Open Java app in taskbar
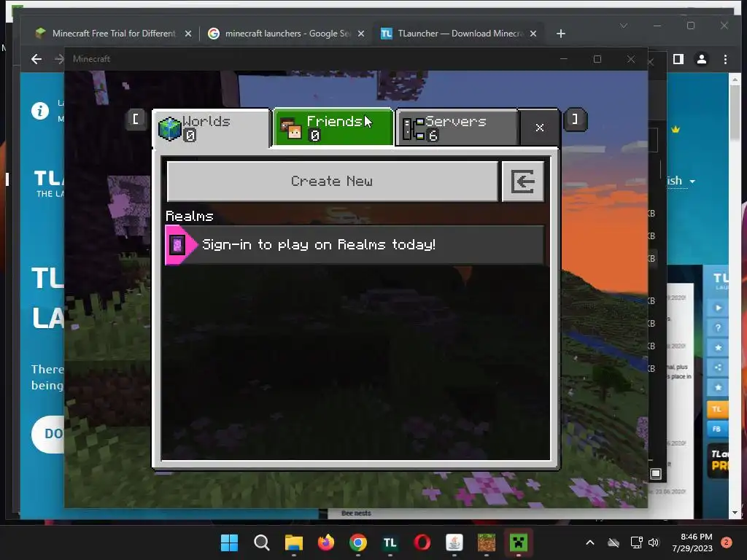Image resolution: width=747 pixels, height=560 pixels. pyautogui.click(x=454, y=542)
